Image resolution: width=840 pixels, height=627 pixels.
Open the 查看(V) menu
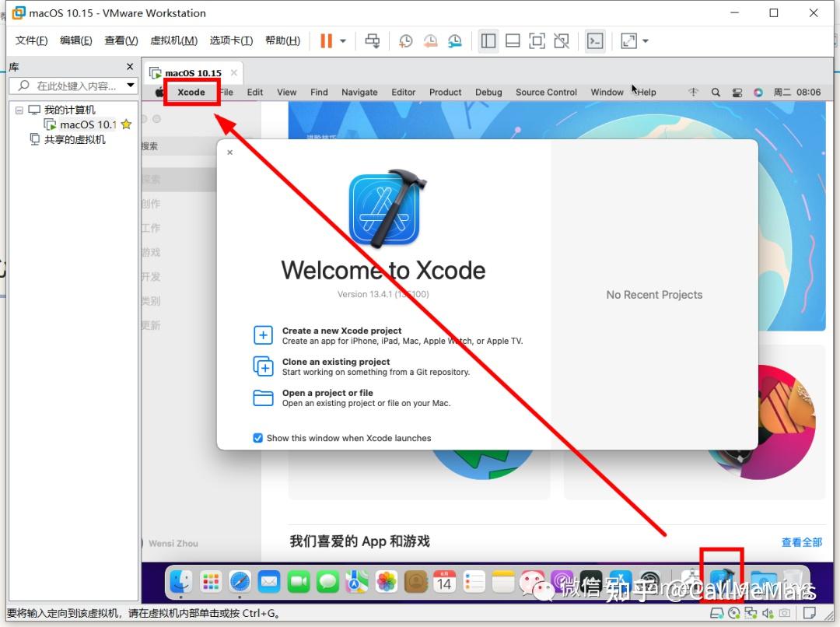click(121, 40)
